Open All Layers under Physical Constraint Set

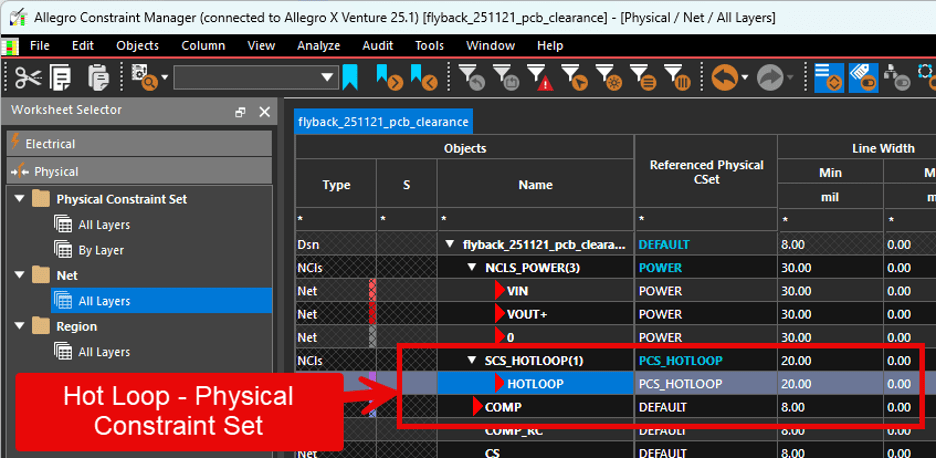(x=104, y=225)
